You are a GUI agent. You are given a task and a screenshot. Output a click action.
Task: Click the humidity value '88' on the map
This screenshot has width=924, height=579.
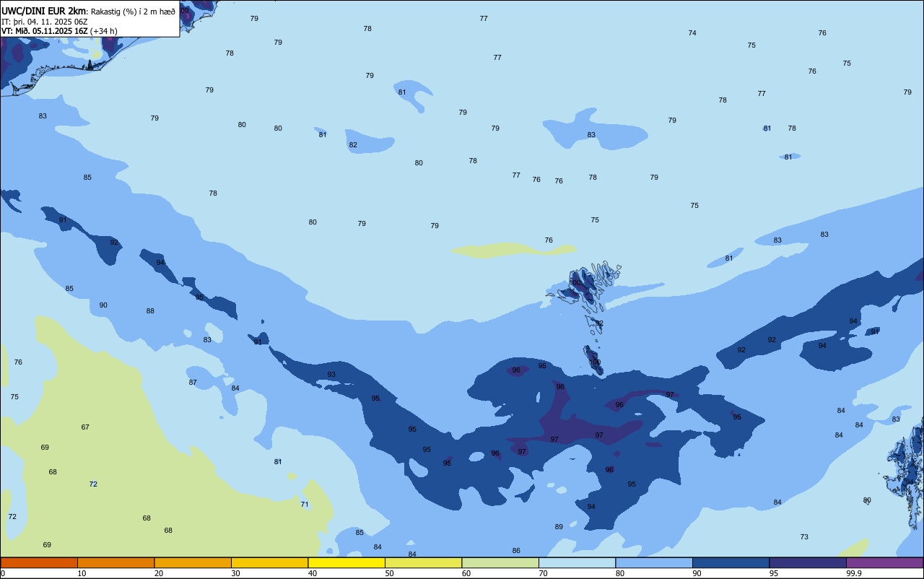click(x=150, y=311)
